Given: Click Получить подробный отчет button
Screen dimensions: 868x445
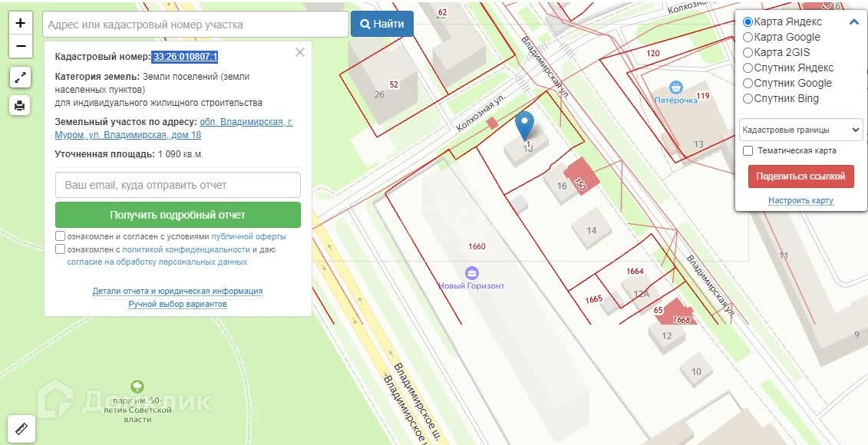Looking at the screenshot, I should 178,215.
